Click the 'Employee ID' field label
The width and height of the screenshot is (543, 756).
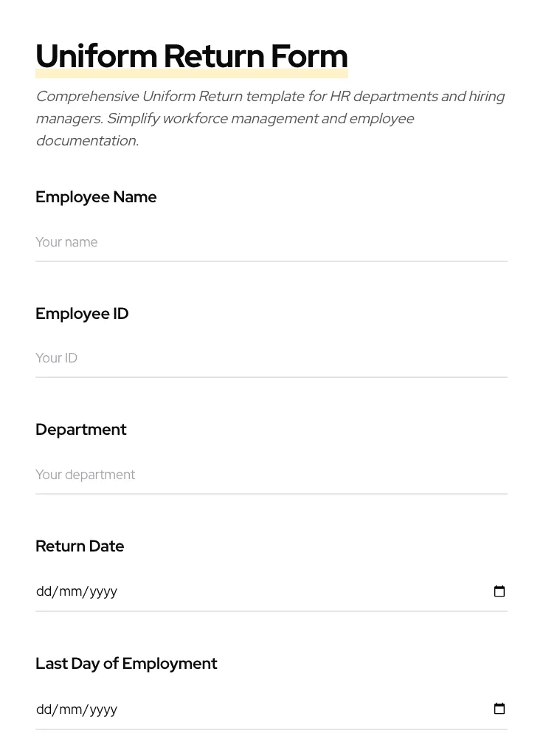(82, 314)
